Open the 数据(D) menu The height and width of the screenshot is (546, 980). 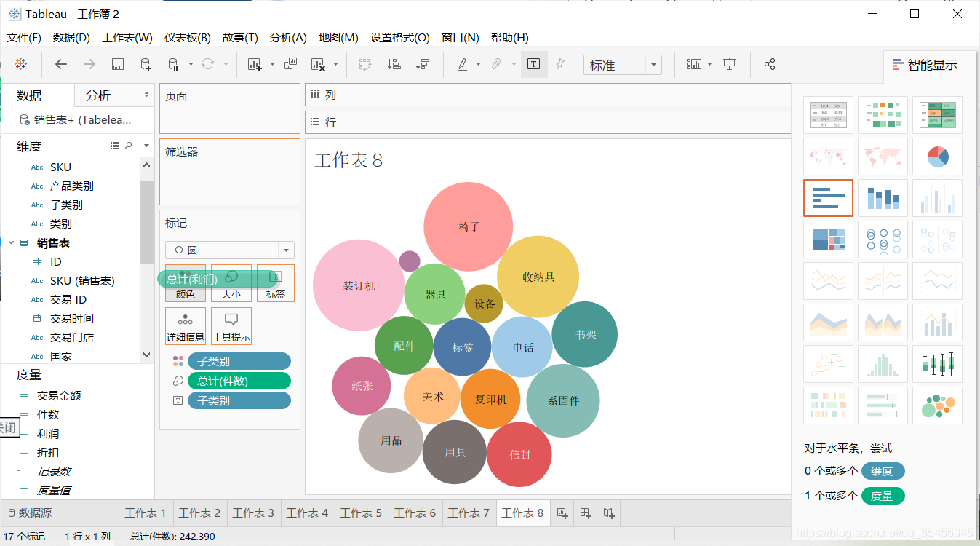pyautogui.click(x=71, y=37)
